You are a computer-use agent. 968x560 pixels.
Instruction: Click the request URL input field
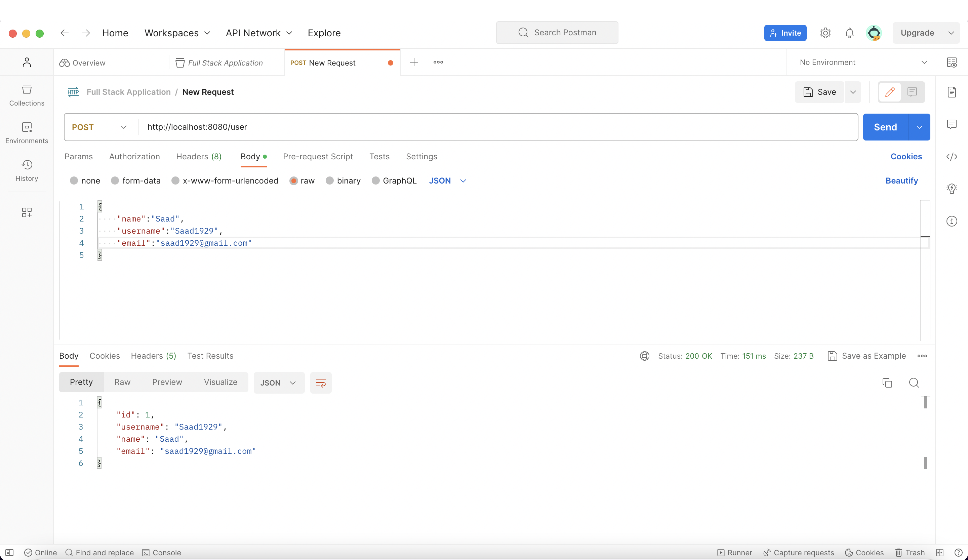[x=384, y=127]
